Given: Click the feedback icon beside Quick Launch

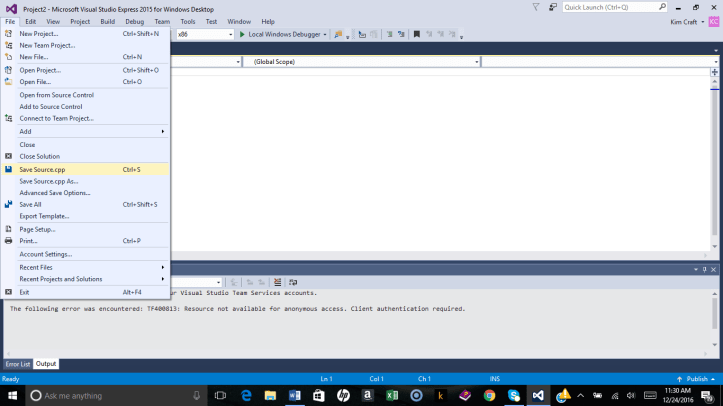Looking at the screenshot, I should pos(552,7).
